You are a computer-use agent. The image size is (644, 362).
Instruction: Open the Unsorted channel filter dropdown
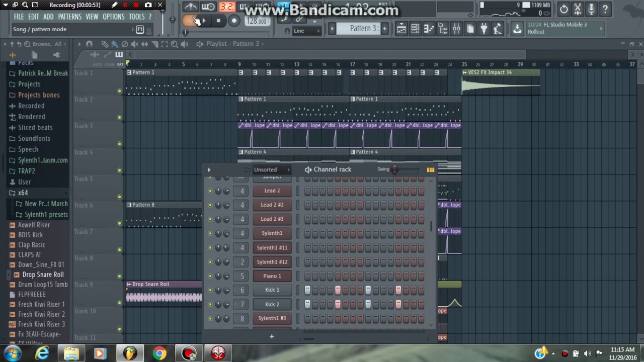pyautogui.click(x=271, y=170)
